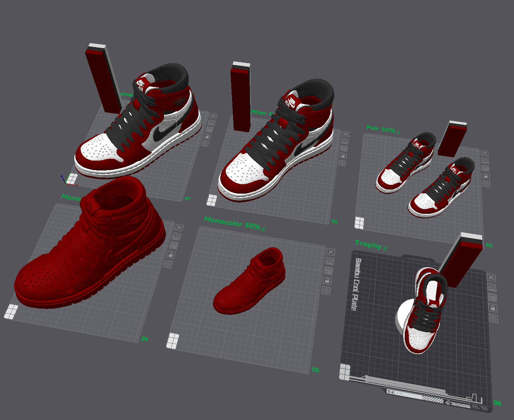Open plate settings for Pair 50% plate
Viewport: 514px width, 420px height.
[486, 183]
